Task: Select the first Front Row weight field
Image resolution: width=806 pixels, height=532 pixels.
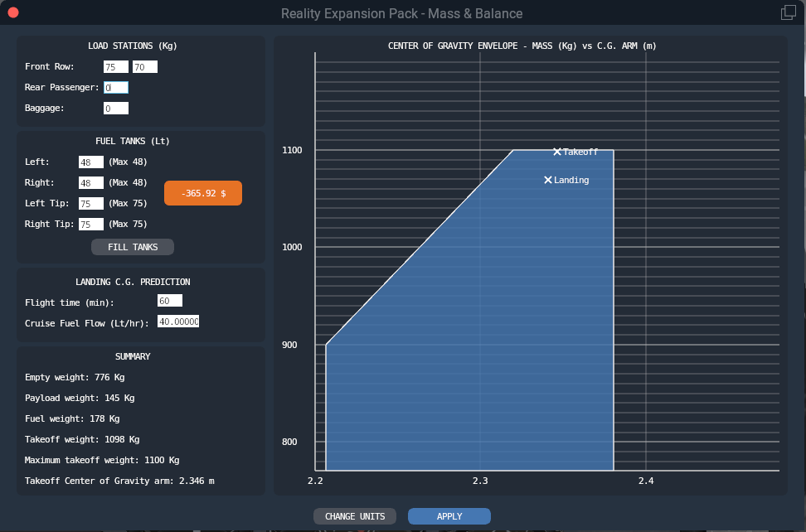Action: [x=115, y=67]
